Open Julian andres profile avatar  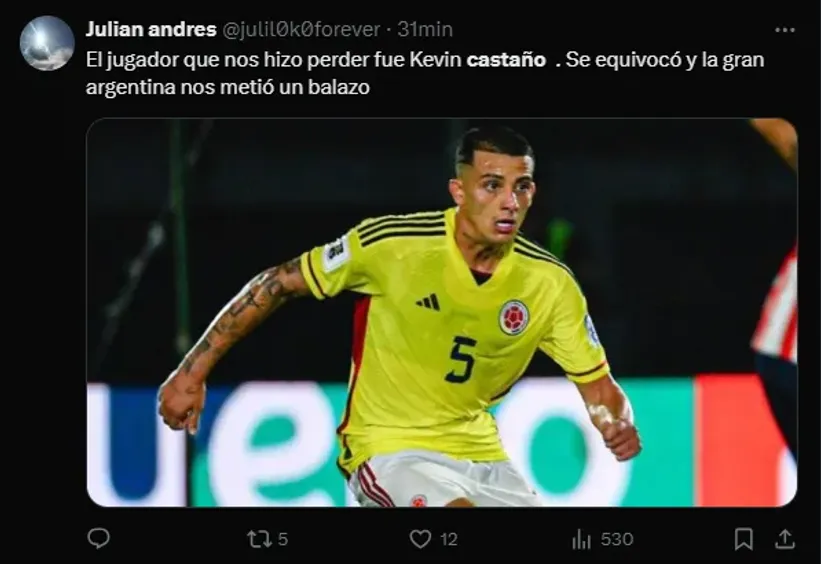[47, 43]
